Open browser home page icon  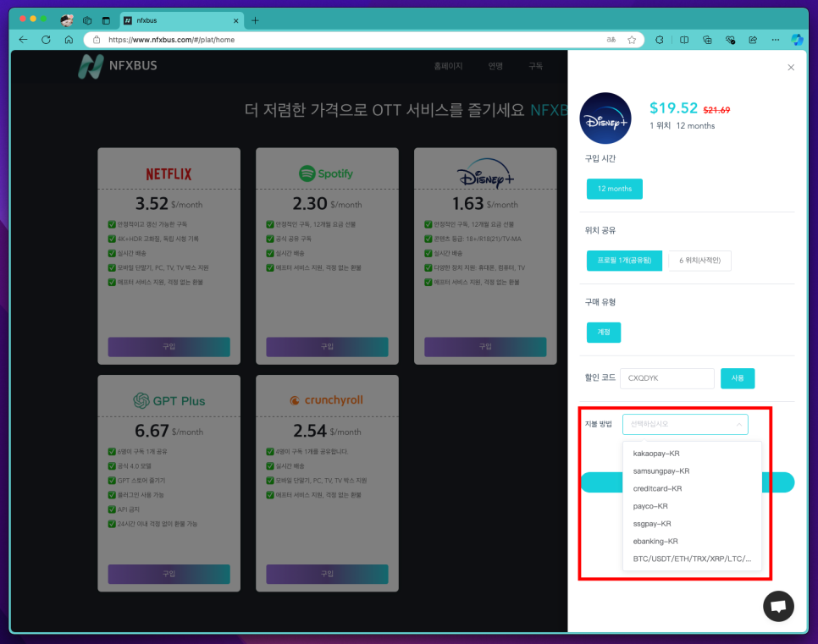(x=69, y=40)
